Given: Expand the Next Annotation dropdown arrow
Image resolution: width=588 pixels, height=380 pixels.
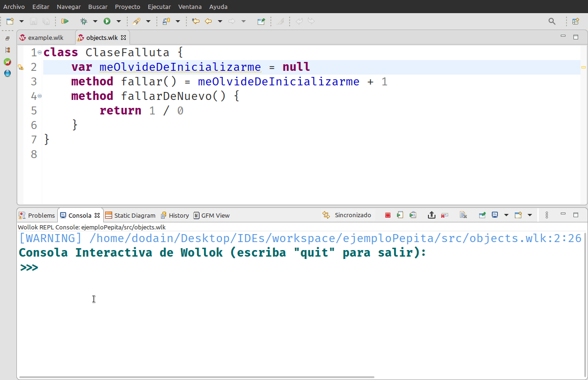Looking at the screenshot, I should click(178, 21).
